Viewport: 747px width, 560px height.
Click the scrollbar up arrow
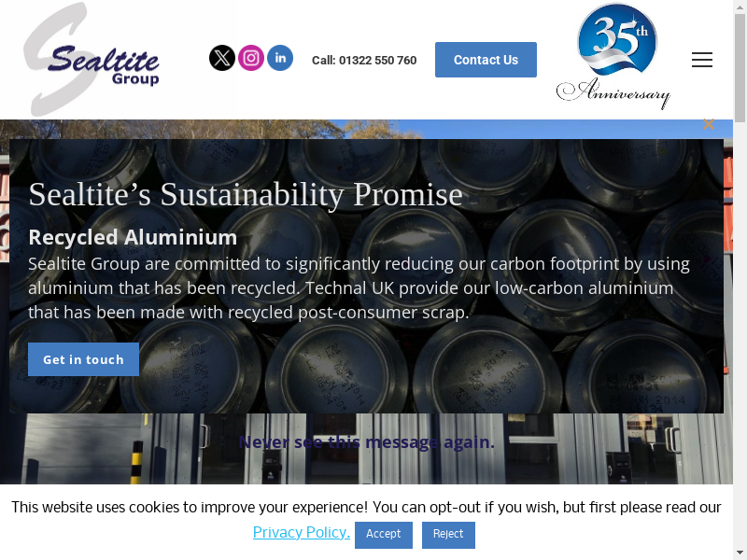740,6
